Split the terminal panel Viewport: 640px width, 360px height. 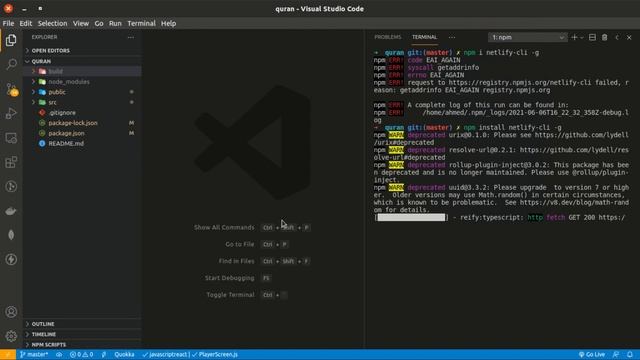pyautogui.click(x=592, y=37)
